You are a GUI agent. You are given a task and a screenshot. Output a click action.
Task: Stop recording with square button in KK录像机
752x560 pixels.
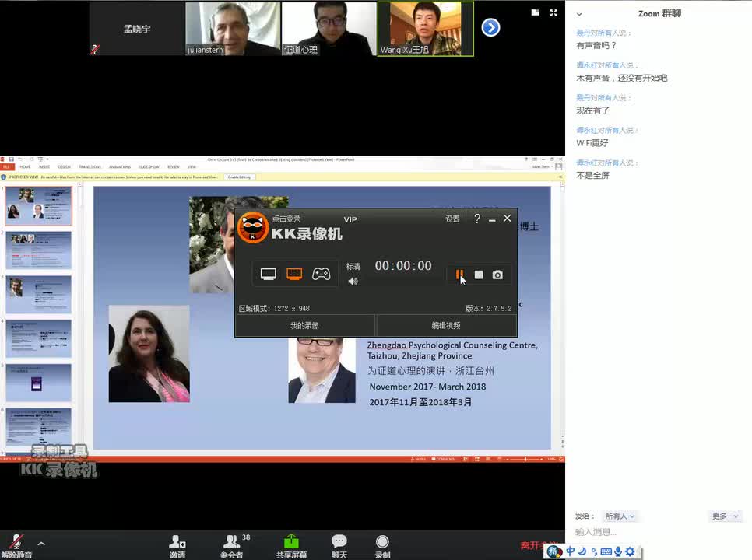coord(479,275)
